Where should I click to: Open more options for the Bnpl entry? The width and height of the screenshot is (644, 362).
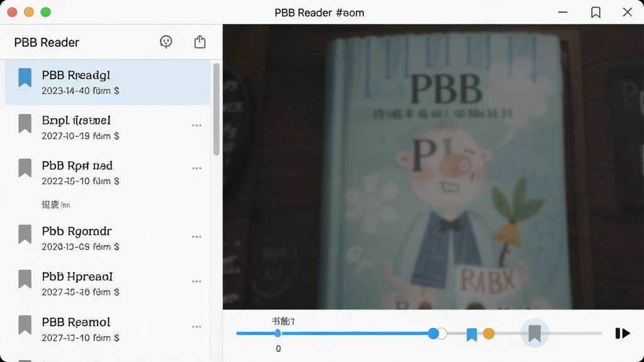(x=197, y=125)
